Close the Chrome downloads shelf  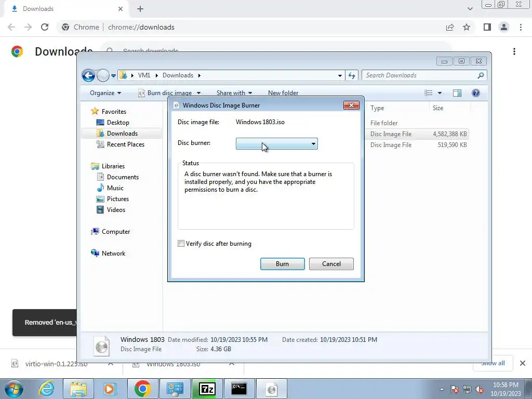point(523,363)
